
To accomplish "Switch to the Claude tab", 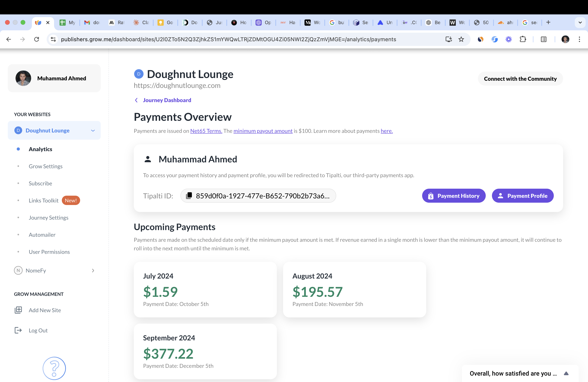I will point(141,23).
